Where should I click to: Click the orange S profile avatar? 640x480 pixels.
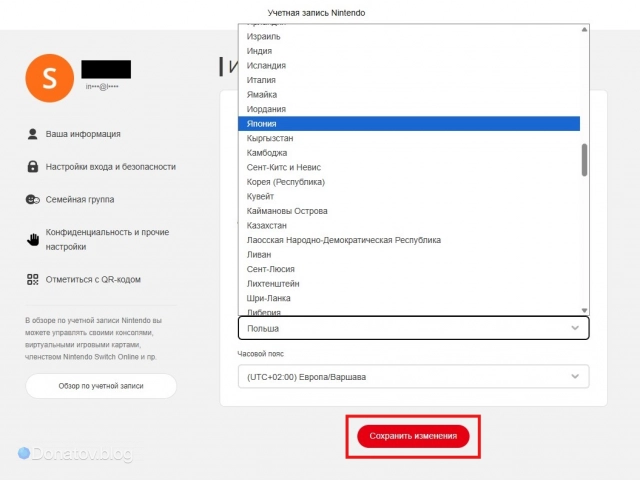[x=49, y=78]
